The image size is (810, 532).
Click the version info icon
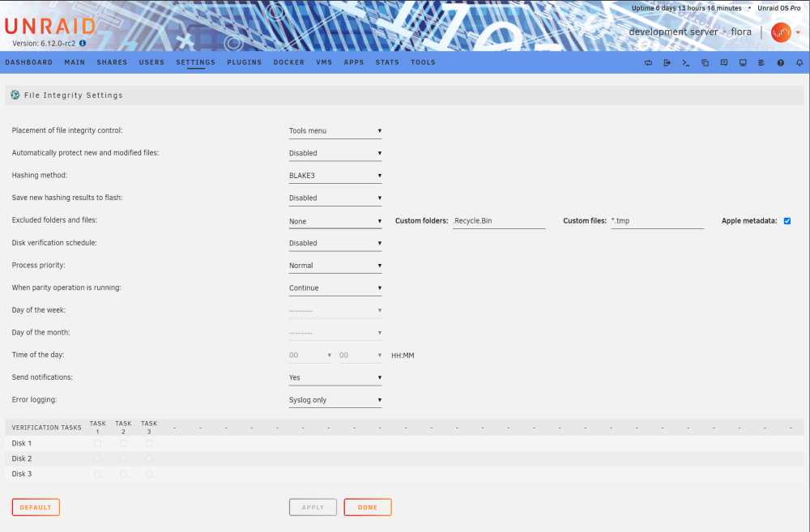(83, 44)
